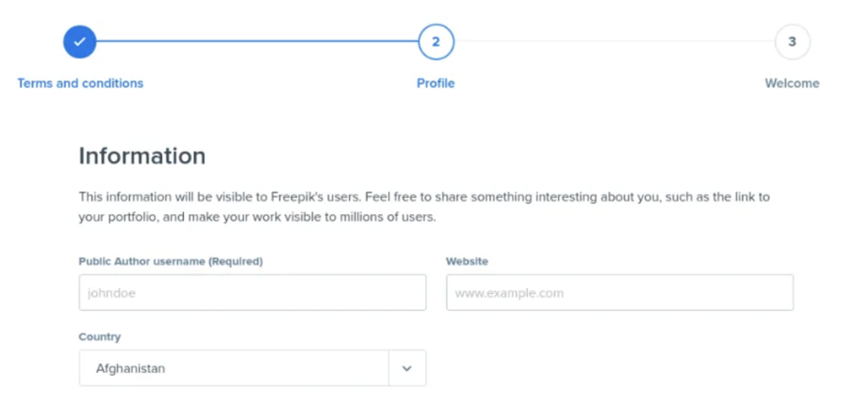Click the gray progress line before step three
The height and width of the screenshot is (415, 868).
pyautogui.click(x=615, y=41)
